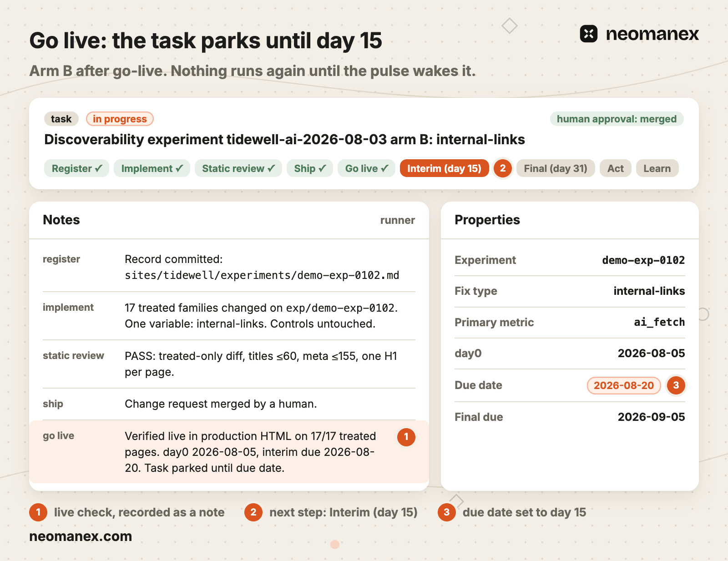Click Change request merged by a human
728x561 pixels.
pos(221,404)
